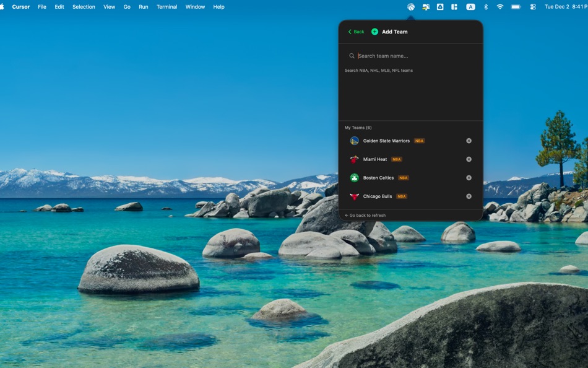This screenshot has height=368, width=588.
Task: Click the battery status icon
Action: 516,7
